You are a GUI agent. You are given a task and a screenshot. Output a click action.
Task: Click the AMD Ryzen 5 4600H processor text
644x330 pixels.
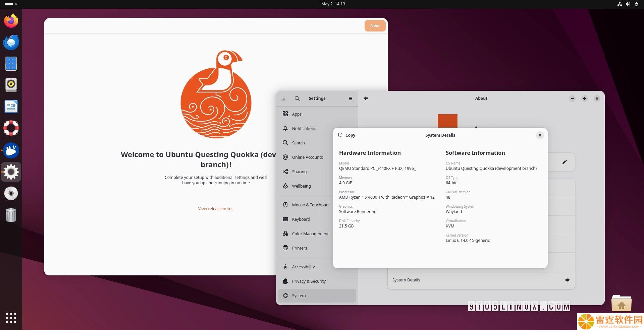(387, 197)
